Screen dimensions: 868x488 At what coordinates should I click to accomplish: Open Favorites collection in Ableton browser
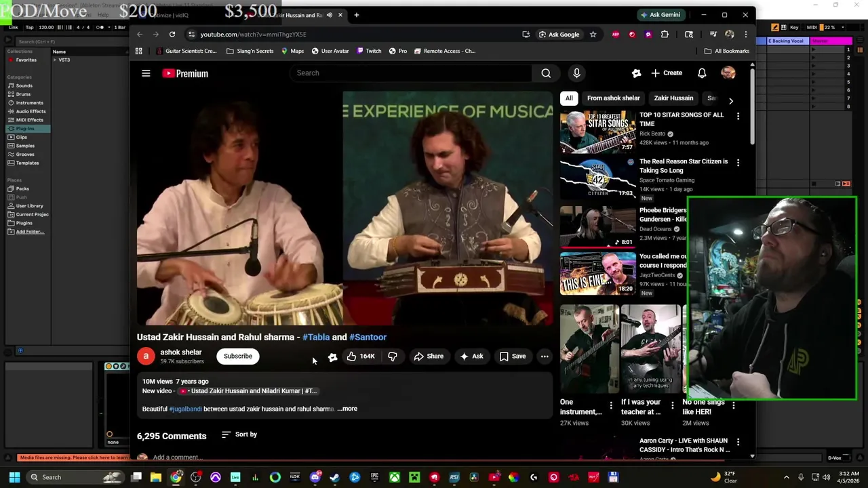pos(26,60)
